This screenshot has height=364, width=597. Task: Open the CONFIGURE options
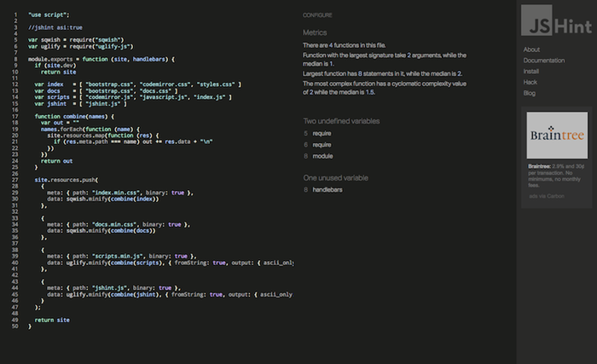click(x=318, y=15)
